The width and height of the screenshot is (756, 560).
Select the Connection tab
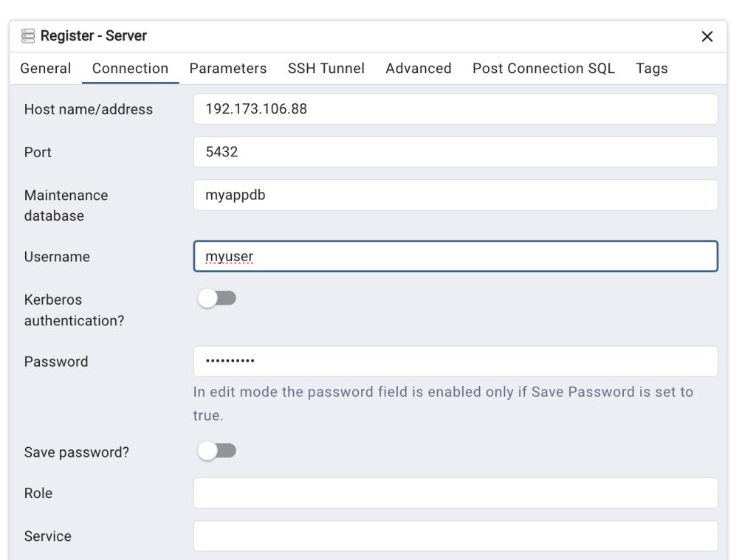(130, 69)
